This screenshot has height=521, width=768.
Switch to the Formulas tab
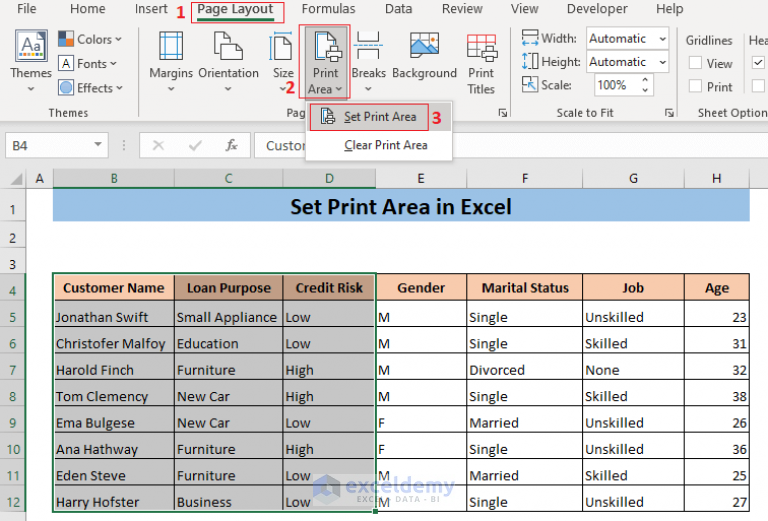(328, 9)
